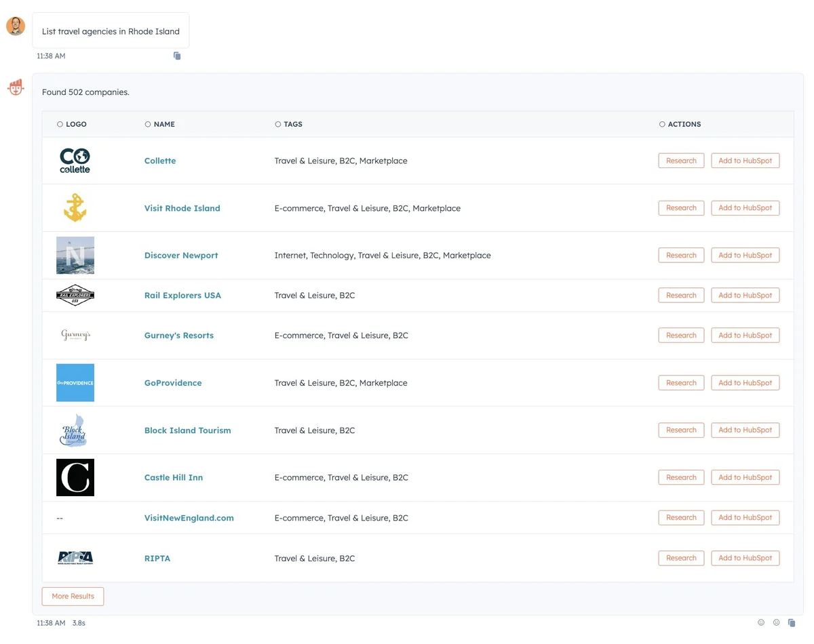Copy the user's message with the copy icon
814x644 pixels.
coord(177,56)
